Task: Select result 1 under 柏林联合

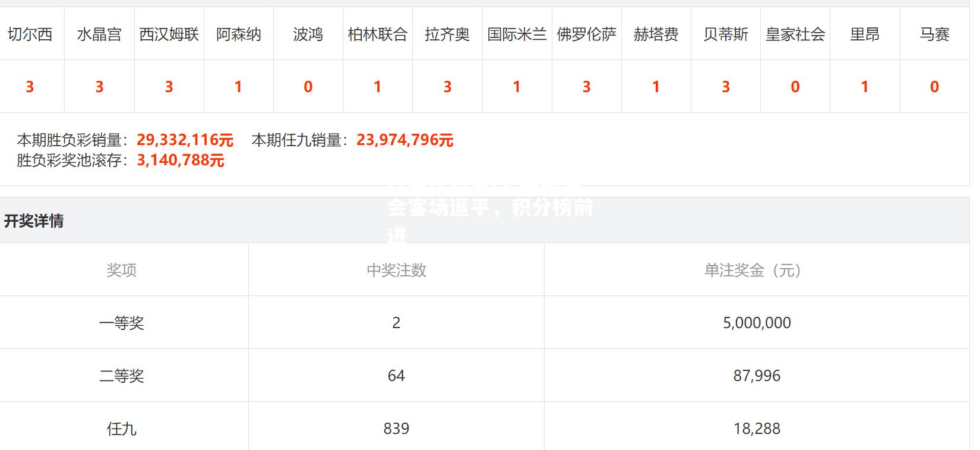Action: click(378, 87)
